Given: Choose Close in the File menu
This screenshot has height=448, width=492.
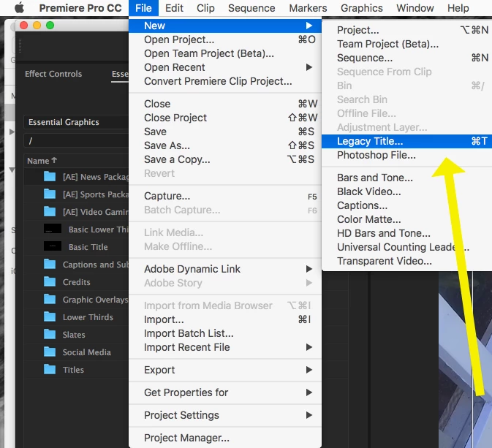Looking at the screenshot, I should coord(225,104).
